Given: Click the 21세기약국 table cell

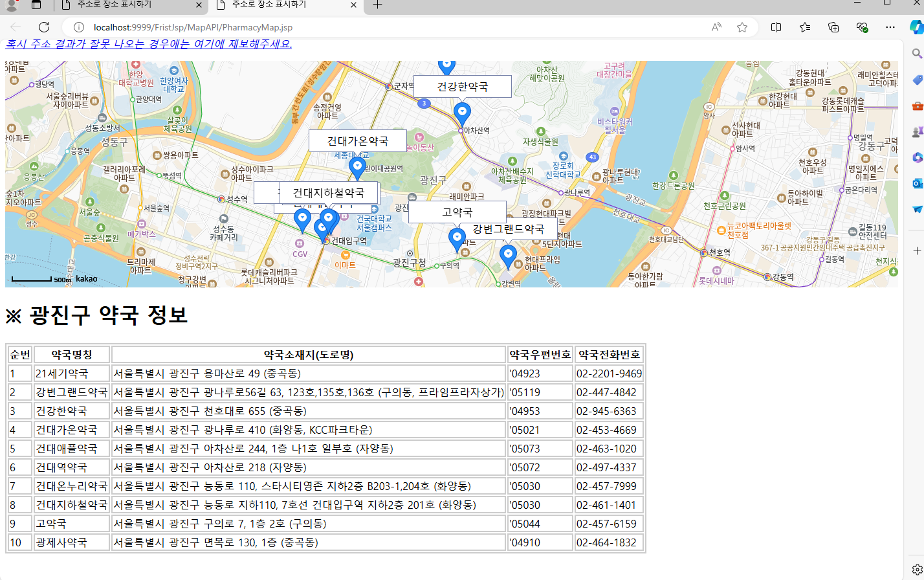Looking at the screenshot, I should [x=72, y=374].
